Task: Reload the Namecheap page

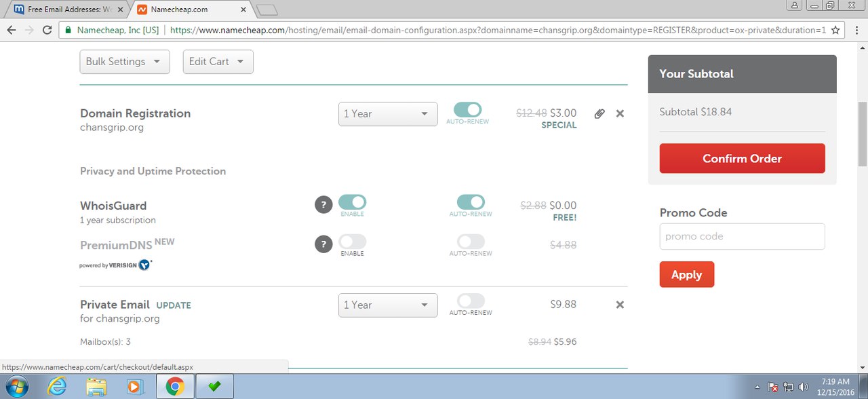Action: (47, 30)
